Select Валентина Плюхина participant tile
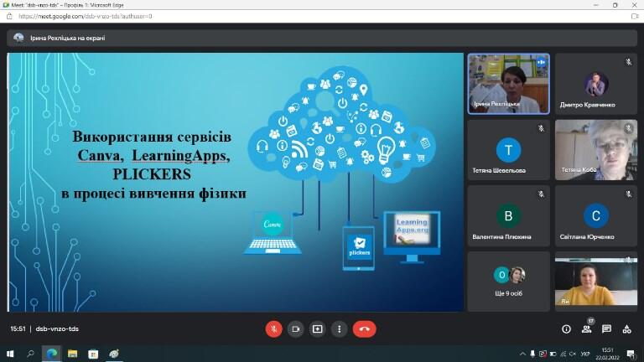 point(508,216)
